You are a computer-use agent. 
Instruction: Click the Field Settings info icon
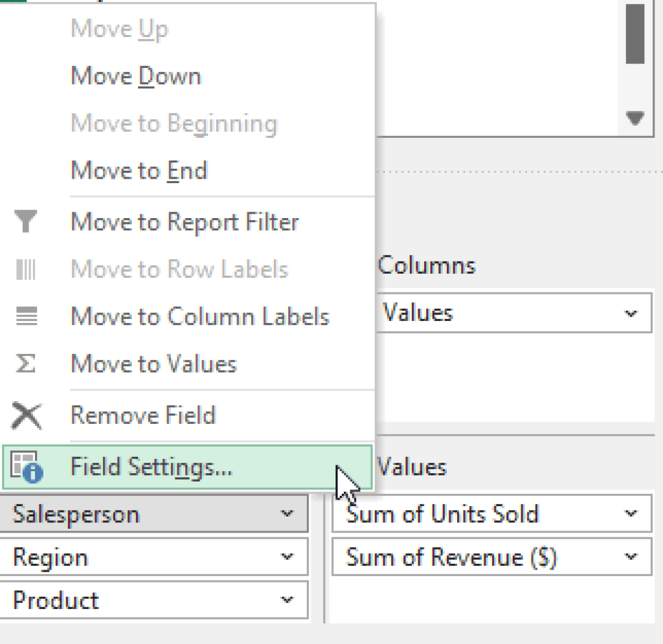(x=27, y=467)
